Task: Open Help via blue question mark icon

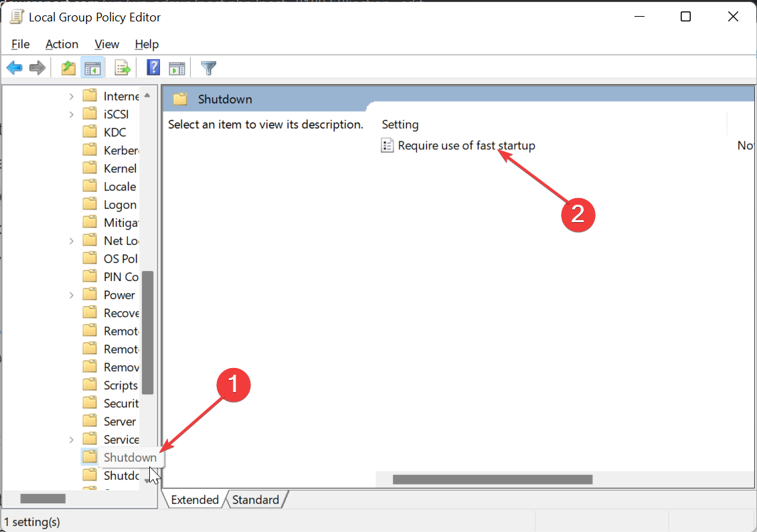Action: 153,68
